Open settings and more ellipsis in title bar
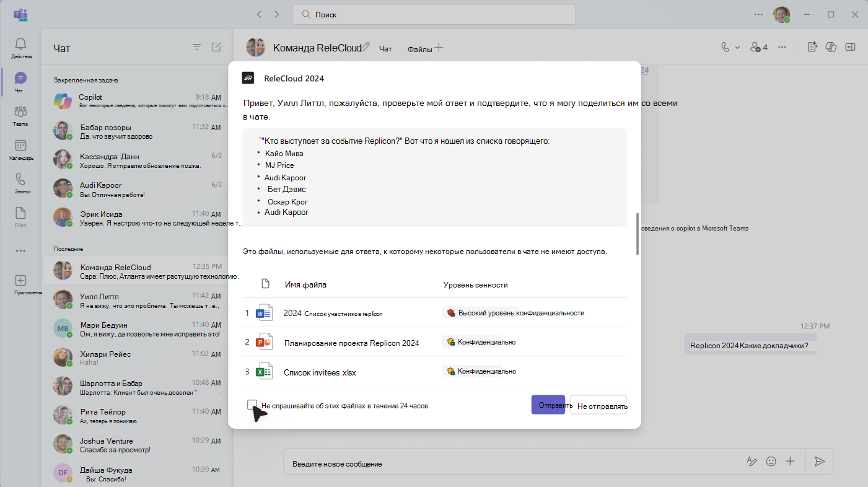This screenshot has height=487, width=868. (759, 14)
